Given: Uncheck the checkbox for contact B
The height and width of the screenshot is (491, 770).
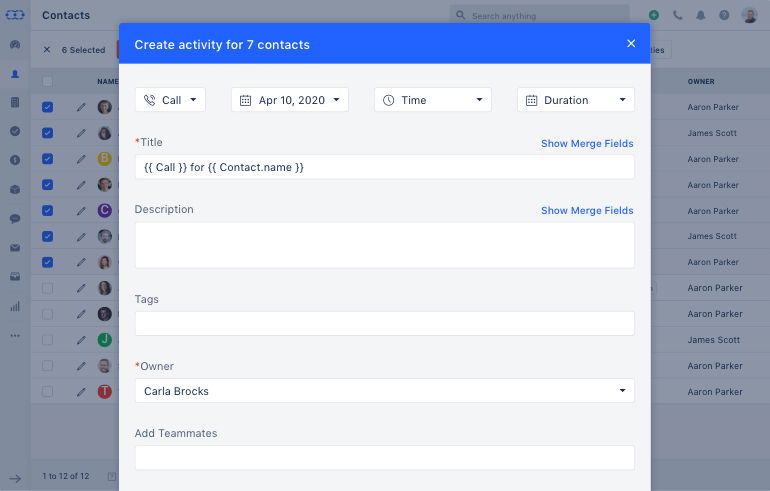Looking at the screenshot, I should 48,159.
